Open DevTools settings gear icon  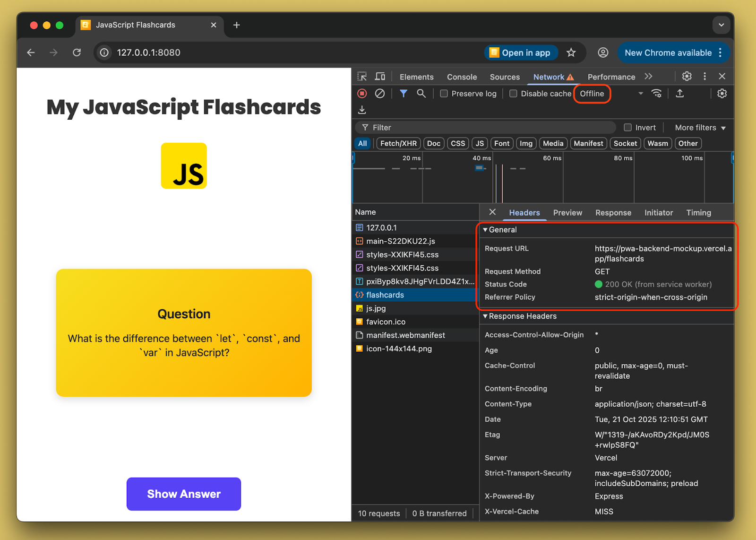687,76
